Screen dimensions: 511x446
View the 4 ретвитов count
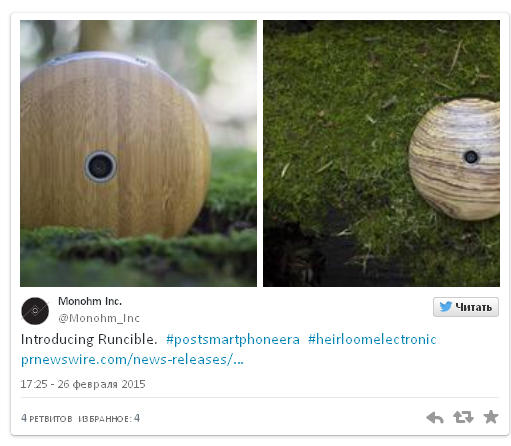[47, 418]
